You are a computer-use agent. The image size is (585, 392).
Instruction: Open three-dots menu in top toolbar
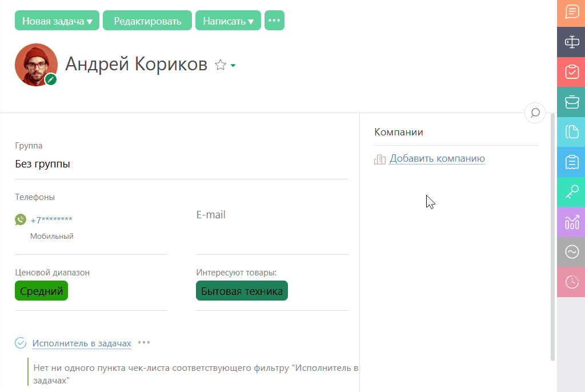point(274,21)
